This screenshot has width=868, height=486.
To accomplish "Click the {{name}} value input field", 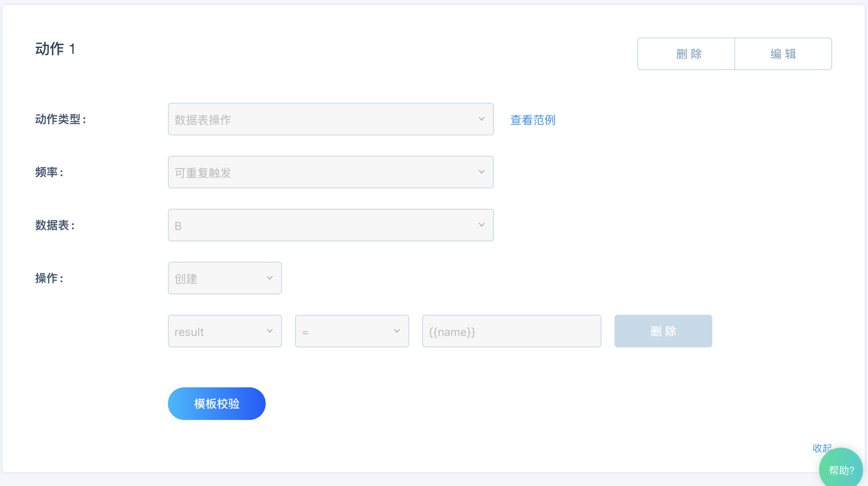I will [x=511, y=331].
